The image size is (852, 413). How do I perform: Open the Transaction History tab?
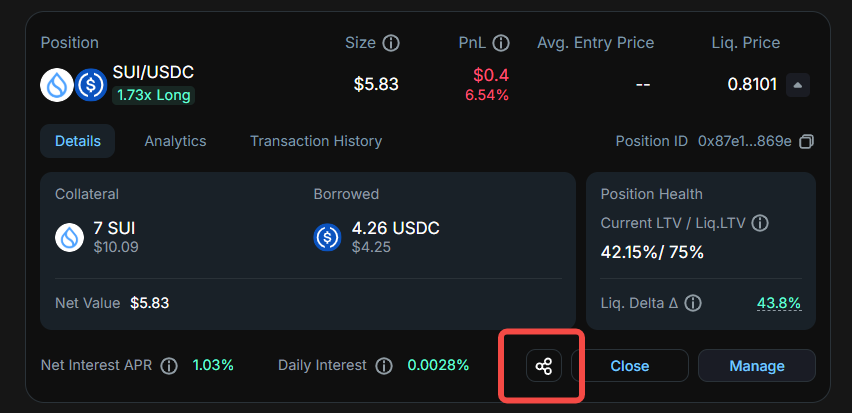coord(316,141)
